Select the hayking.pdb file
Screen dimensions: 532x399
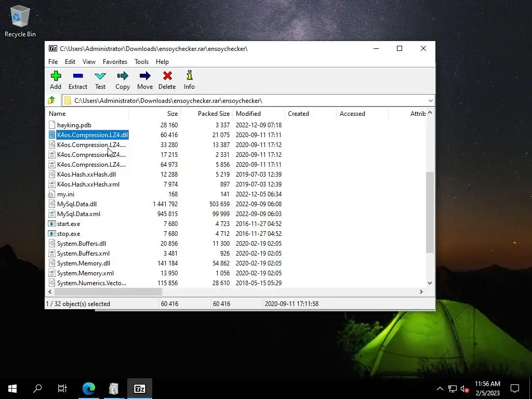point(74,125)
